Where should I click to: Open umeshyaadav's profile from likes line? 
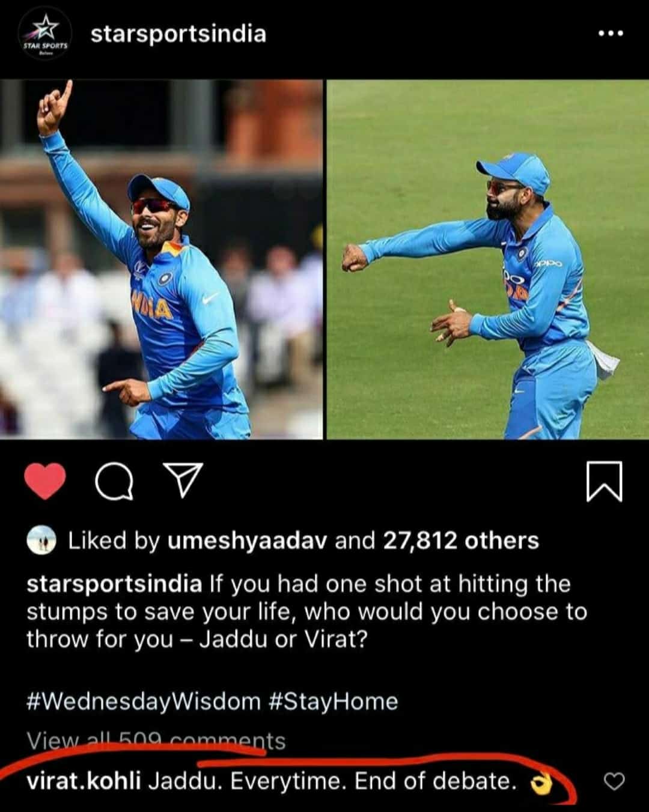(x=248, y=541)
